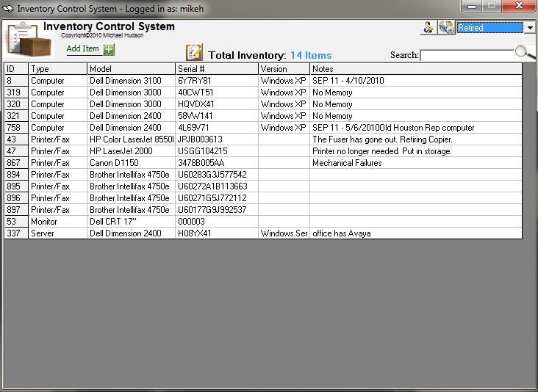Click the magnifying glass search icon
Viewport: 538px width, 392px height.
(x=524, y=52)
